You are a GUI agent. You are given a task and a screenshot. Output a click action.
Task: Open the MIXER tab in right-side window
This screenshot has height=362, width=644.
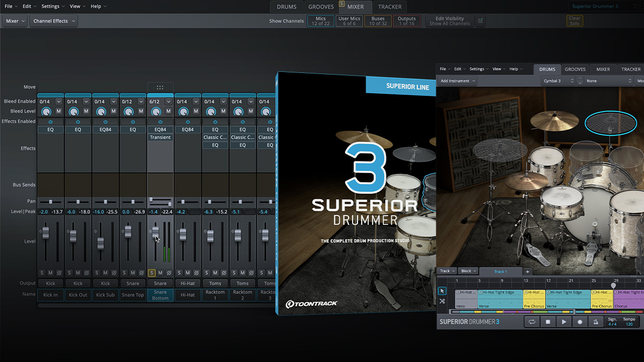tap(603, 69)
